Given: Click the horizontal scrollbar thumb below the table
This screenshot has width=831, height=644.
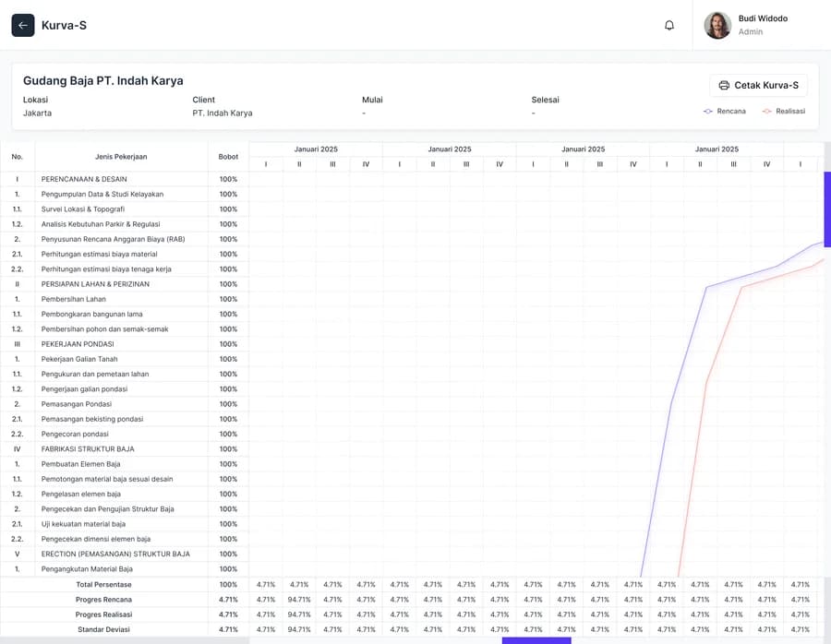Looking at the screenshot, I should pyautogui.click(x=536, y=641).
